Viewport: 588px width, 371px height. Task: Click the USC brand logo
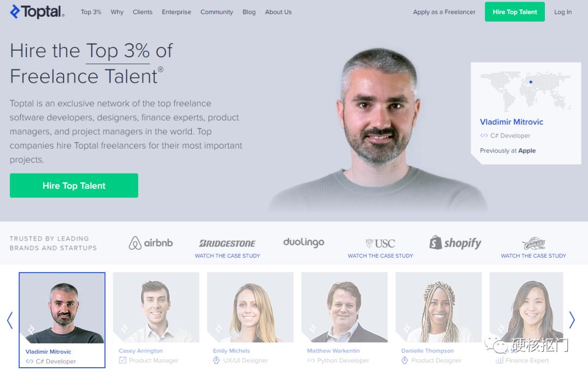pos(380,244)
